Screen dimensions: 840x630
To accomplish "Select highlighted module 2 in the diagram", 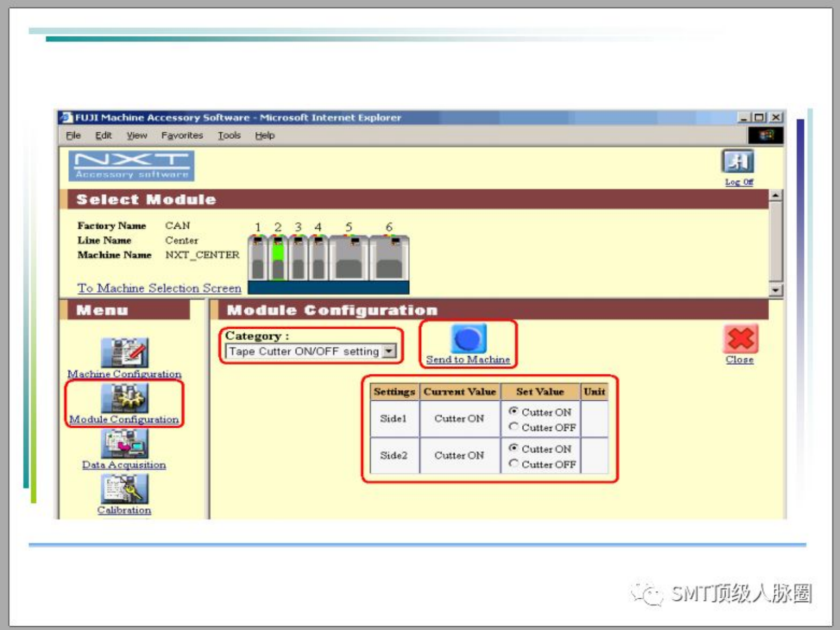I will (278, 258).
